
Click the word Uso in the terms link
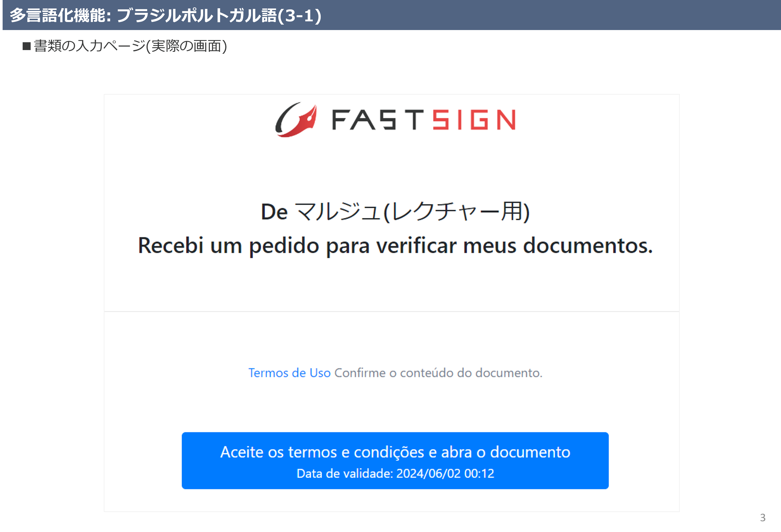(x=320, y=373)
